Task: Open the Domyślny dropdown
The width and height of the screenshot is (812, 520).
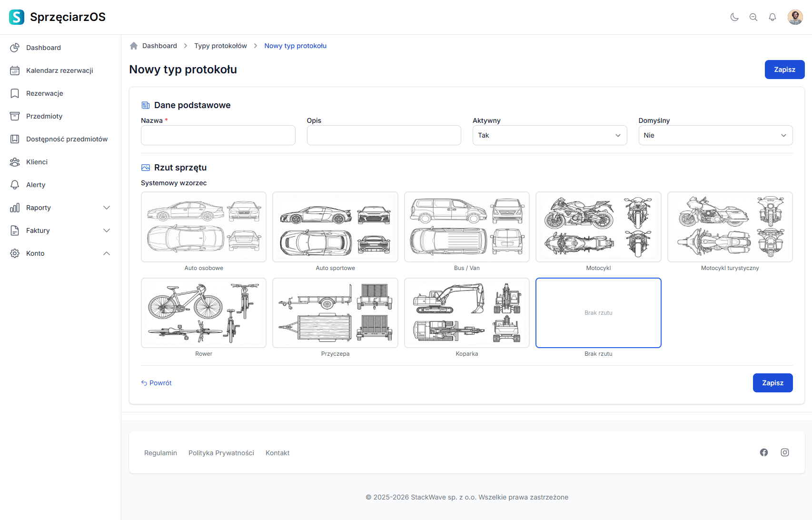Action: point(715,135)
